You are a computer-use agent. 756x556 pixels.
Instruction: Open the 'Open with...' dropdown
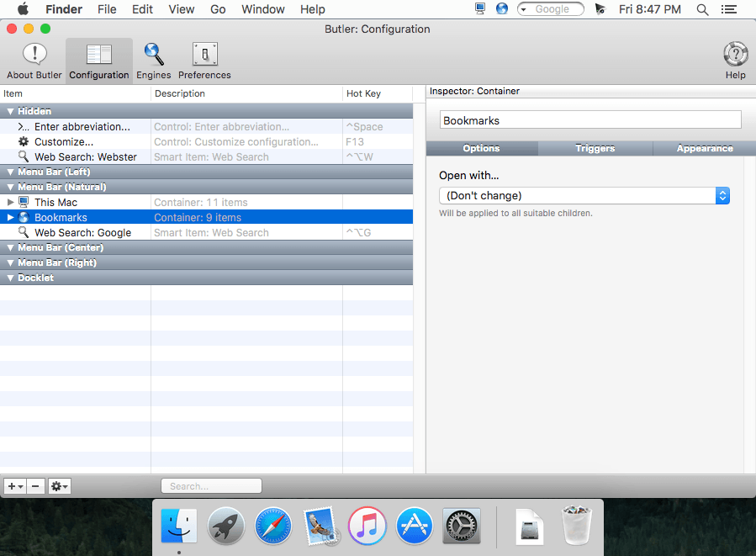pyautogui.click(x=584, y=195)
